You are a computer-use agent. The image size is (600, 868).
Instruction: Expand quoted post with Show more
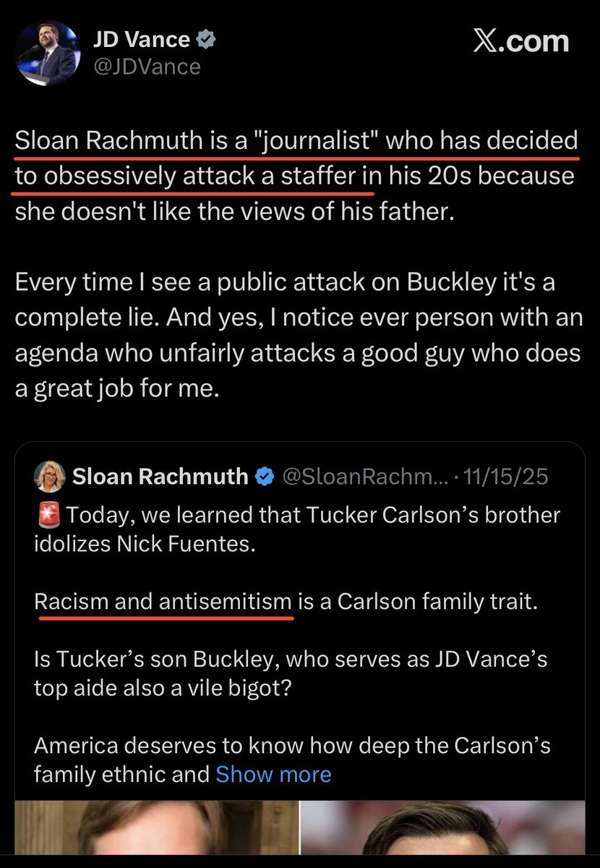(x=273, y=774)
